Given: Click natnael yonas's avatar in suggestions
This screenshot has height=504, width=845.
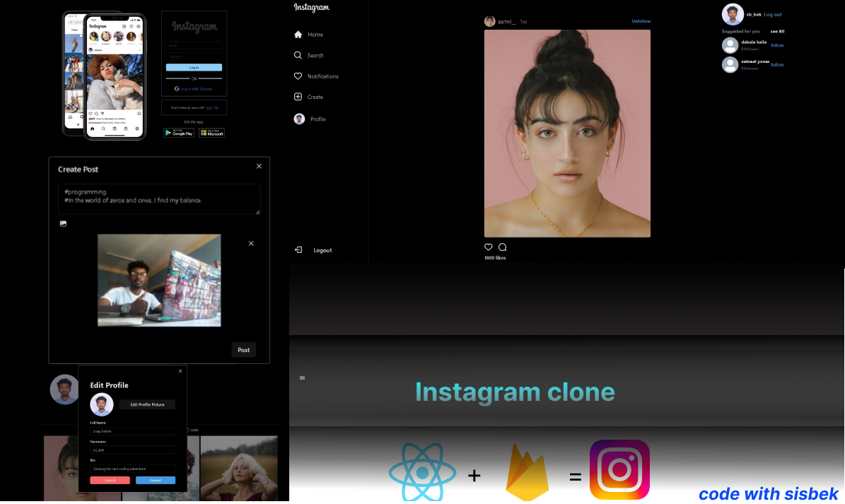Looking at the screenshot, I should click(x=730, y=64).
